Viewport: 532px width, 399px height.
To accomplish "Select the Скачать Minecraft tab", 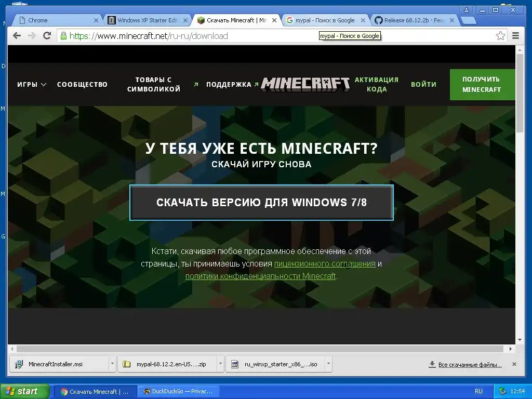I will (236, 20).
